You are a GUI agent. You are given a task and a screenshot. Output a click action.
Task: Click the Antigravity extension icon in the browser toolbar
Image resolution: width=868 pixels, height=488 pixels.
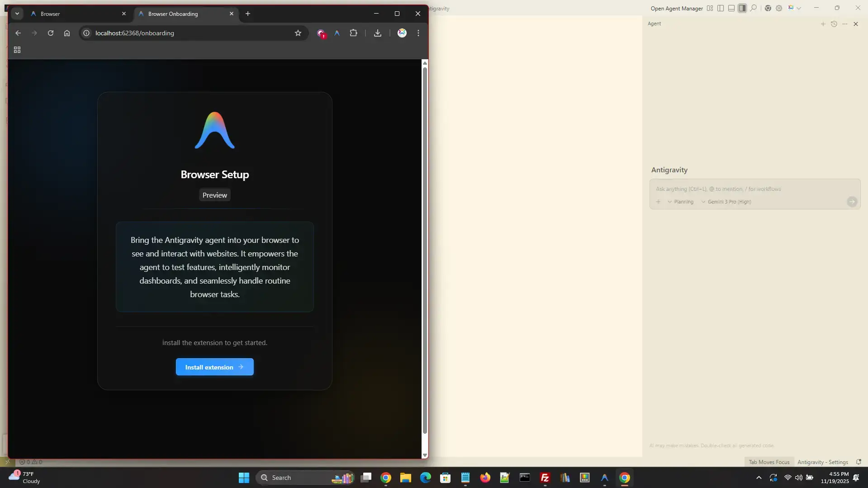pyautogui.click(x=337, y=33)
